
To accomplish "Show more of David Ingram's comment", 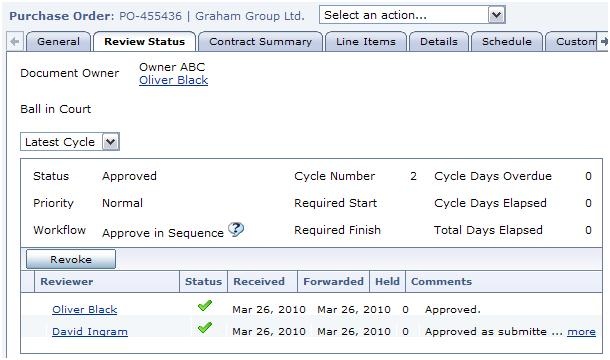I will click(x=581, y=332).
